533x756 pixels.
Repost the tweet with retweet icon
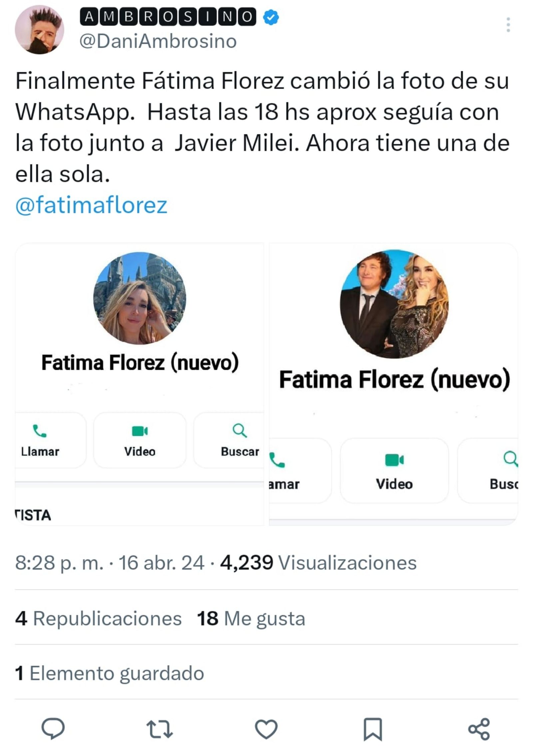pos(160,729)
